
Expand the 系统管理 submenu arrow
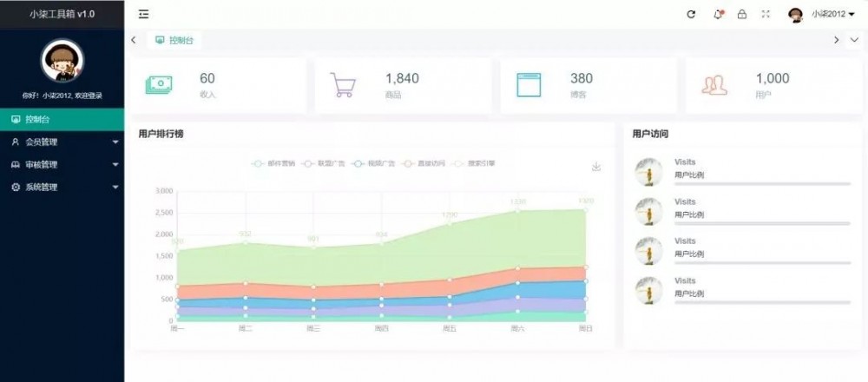(x=115, y=188)
